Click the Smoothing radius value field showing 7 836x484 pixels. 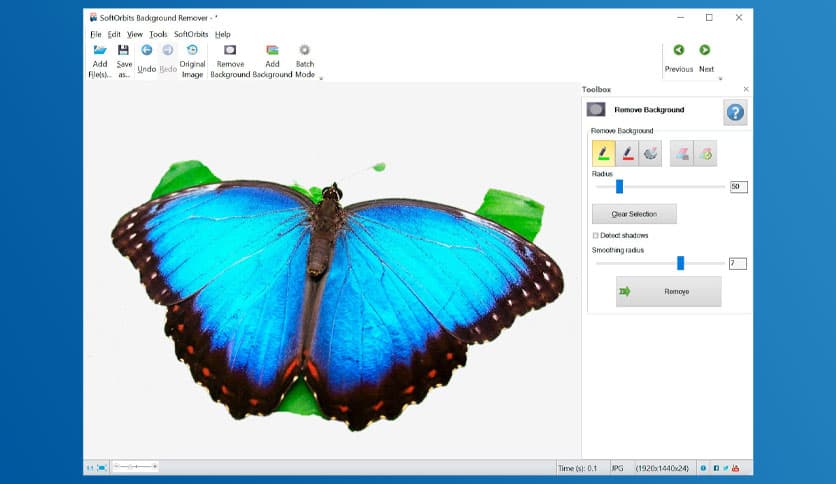[x=737, y=263]
